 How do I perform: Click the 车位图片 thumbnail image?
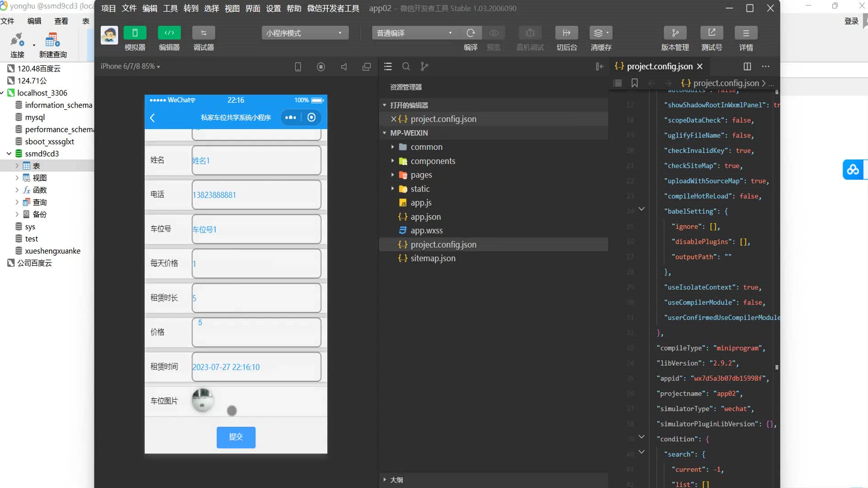point(202,400)
